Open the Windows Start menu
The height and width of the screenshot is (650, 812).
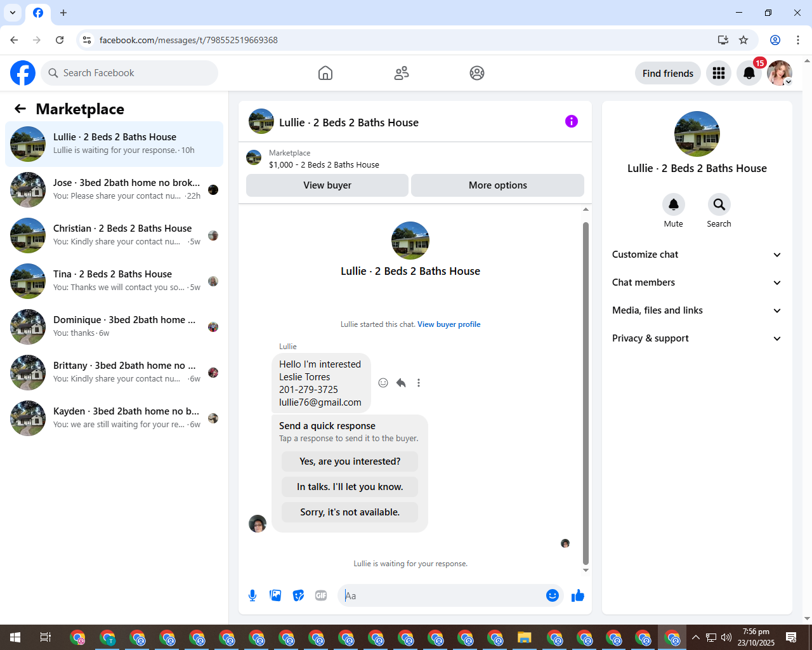pos(15,637)
